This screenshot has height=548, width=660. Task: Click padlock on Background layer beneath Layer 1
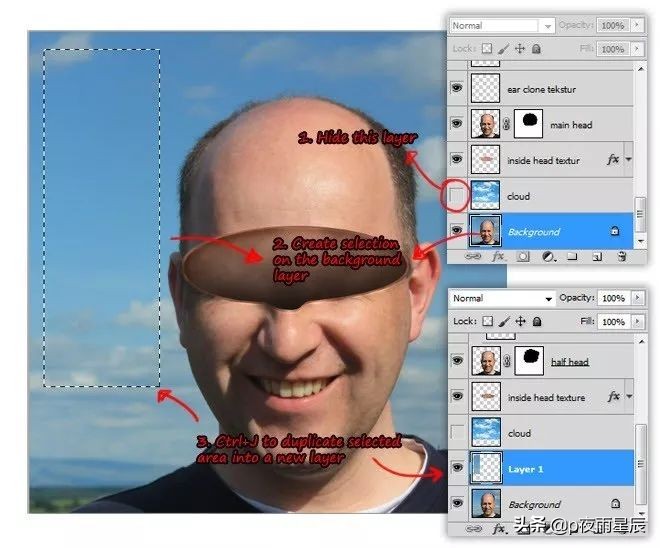pos(615,503)
